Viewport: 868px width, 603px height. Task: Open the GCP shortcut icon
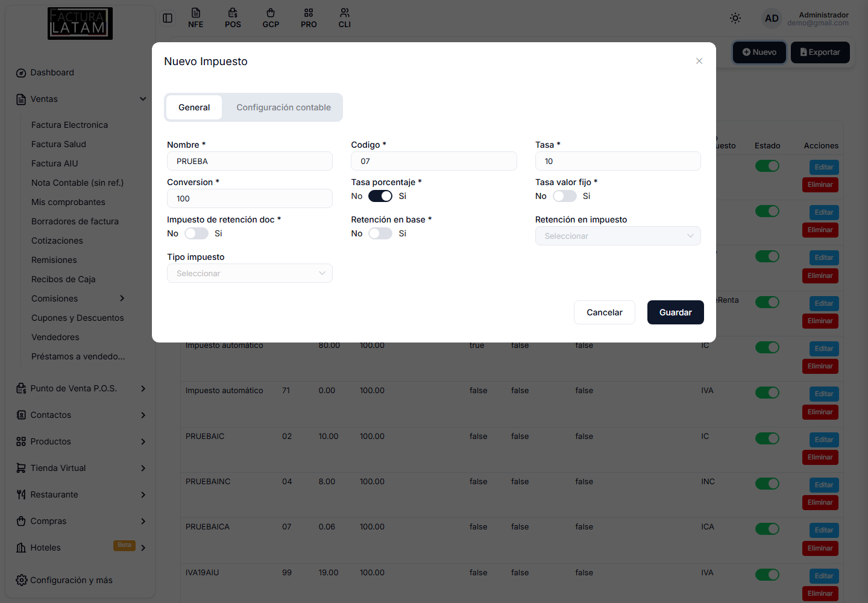pos(271,18)
